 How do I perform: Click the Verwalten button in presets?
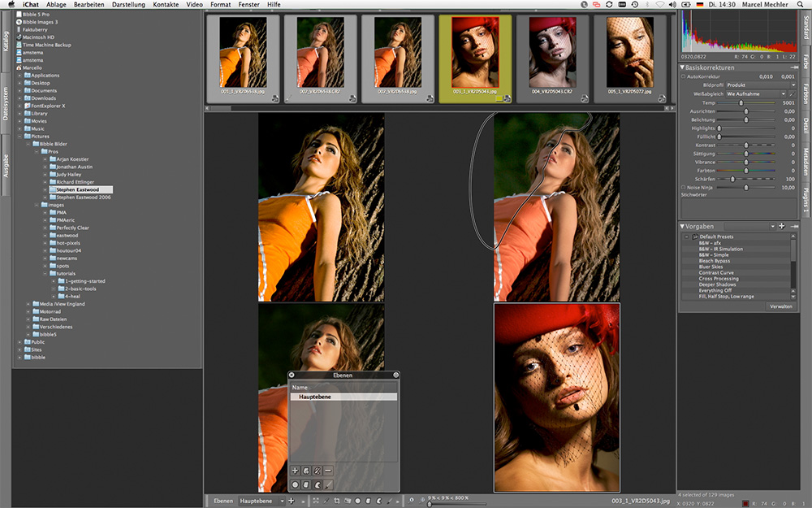pos(782,306)
